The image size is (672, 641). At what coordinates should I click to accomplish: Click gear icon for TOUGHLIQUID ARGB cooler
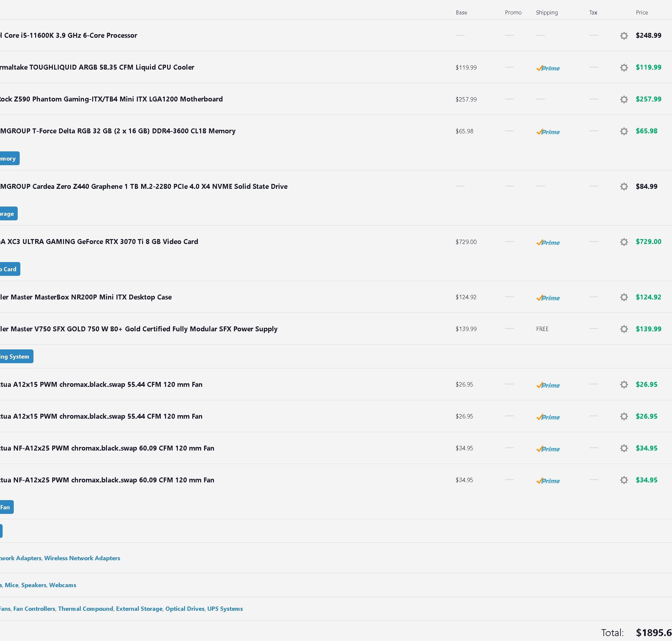pyautogui.click(x=624, y=68)
